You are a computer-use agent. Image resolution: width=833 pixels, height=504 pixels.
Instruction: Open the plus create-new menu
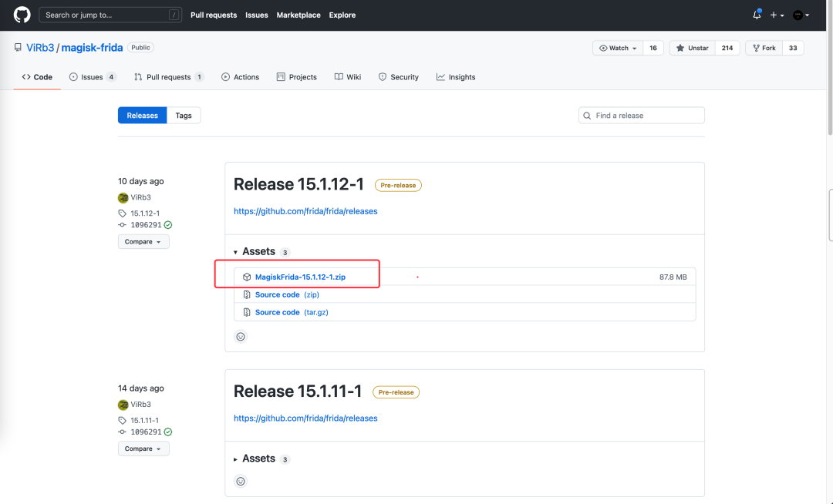pyautogui.click(x=777, y=15)
